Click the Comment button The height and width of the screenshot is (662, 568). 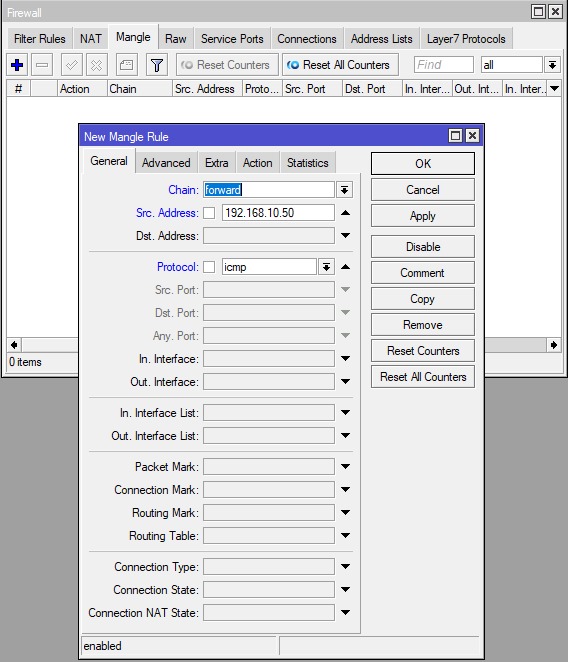point(423,273)
